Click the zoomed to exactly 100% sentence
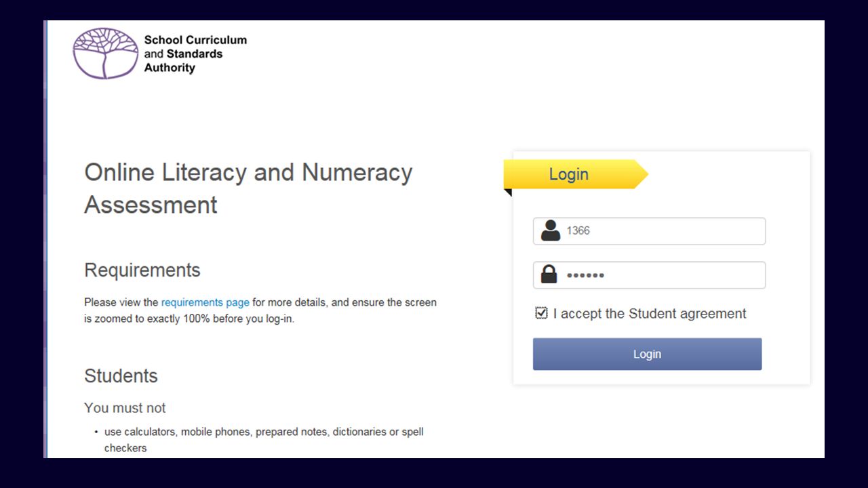The image size is (868, 488). click(260, 310)
